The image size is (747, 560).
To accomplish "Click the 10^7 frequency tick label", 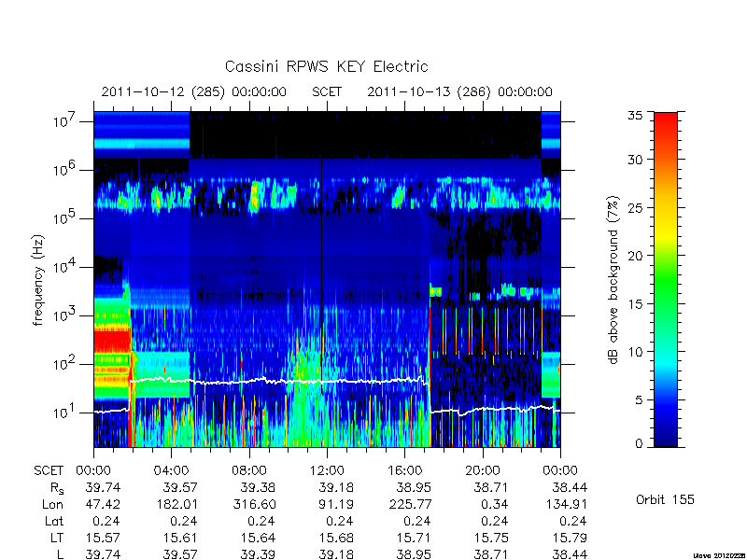I will click(65, 121).
